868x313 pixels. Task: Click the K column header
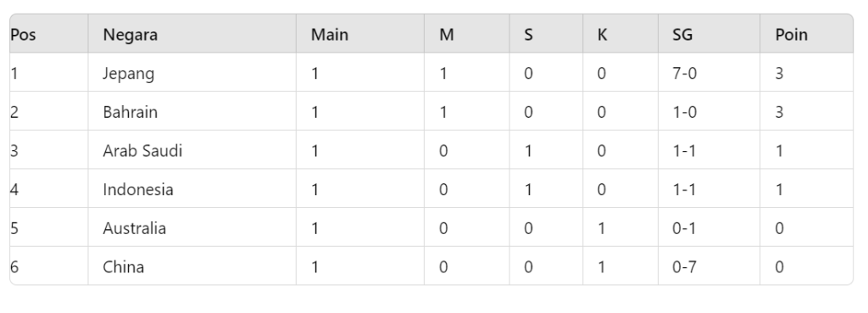(x=620, y=34)
